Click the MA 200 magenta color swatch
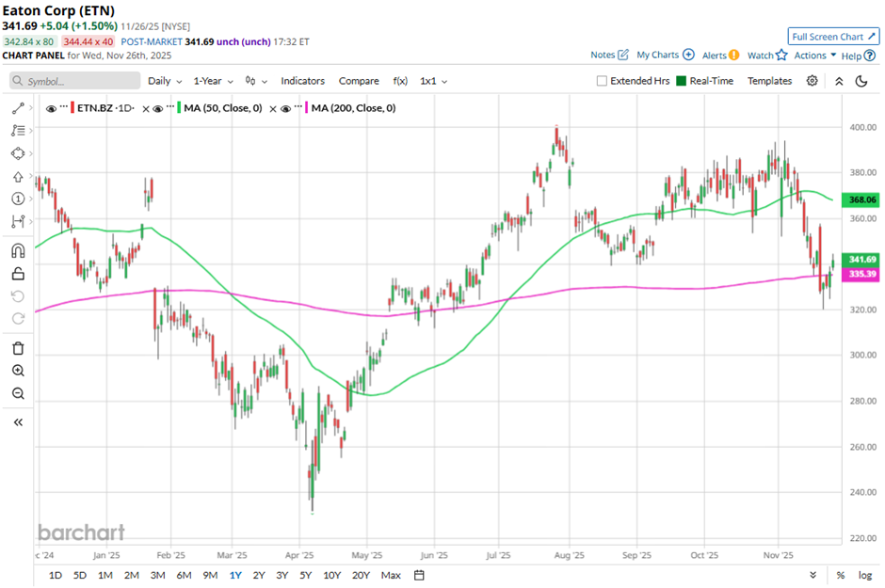This screenshot has width=885, height=588. (x=306, y=108)
